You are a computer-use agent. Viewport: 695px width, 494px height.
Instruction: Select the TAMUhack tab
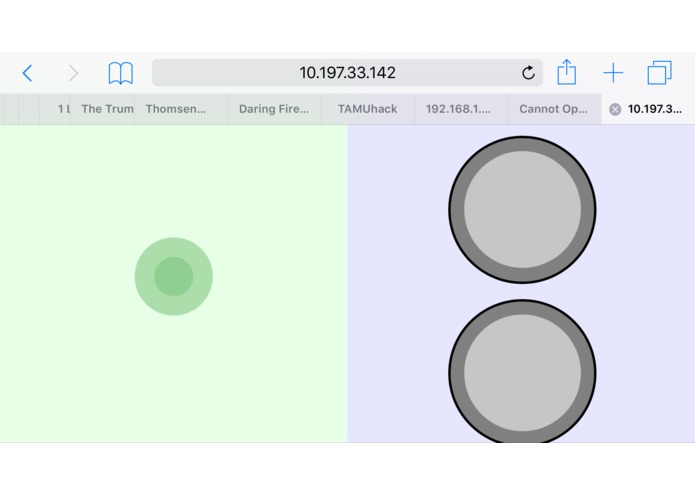[367, 109]
